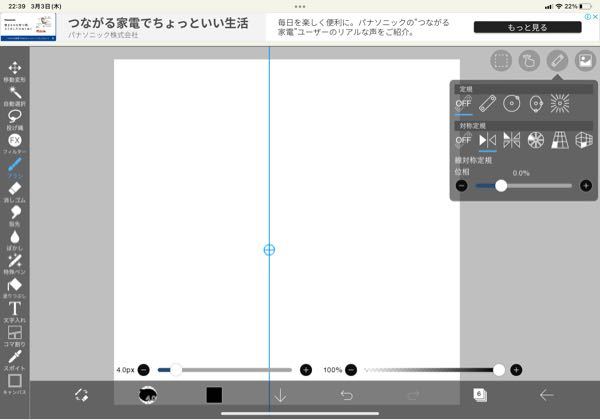The width and height of the screenshot is (600, 420).
Task: Tap the back arrow button
Action: 546,395
